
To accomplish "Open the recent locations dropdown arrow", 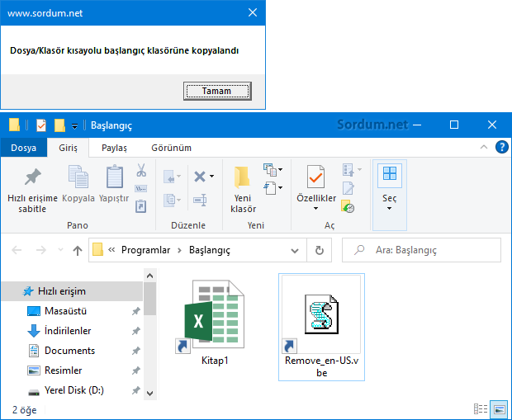I will pyautogui.click(x=60, y=250).
